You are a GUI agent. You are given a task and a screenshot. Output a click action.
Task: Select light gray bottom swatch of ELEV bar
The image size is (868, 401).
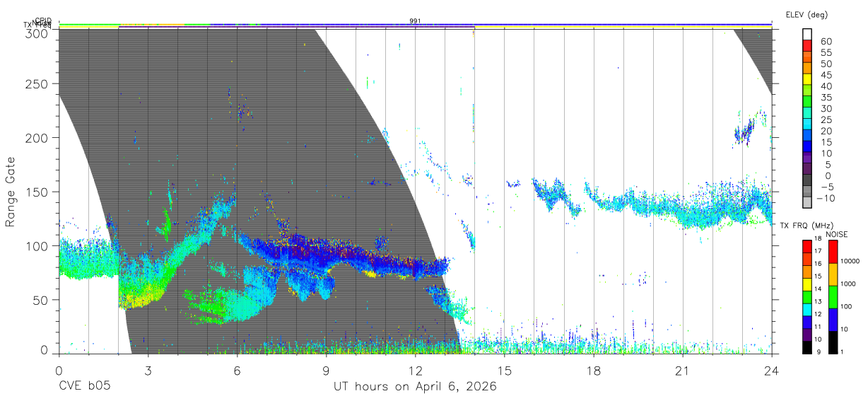[x=807, y=202]
